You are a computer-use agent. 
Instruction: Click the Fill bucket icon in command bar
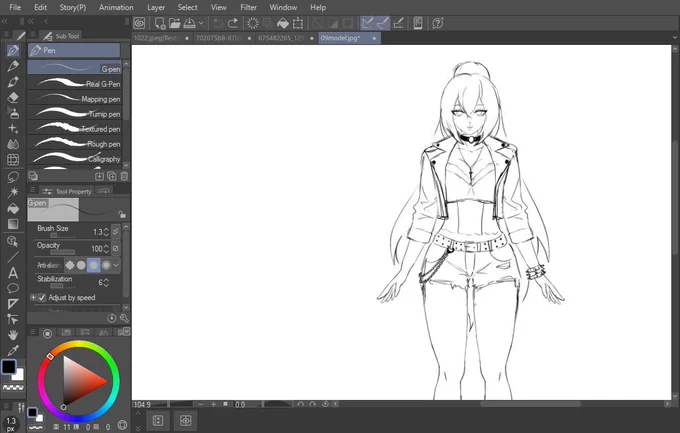coord(283,23)
